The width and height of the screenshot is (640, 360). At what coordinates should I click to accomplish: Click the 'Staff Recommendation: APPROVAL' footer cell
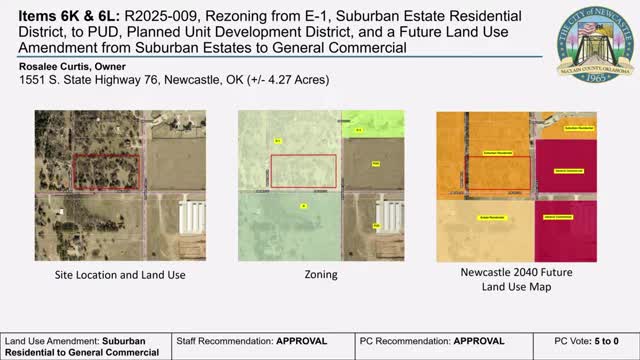click(263, 347)
